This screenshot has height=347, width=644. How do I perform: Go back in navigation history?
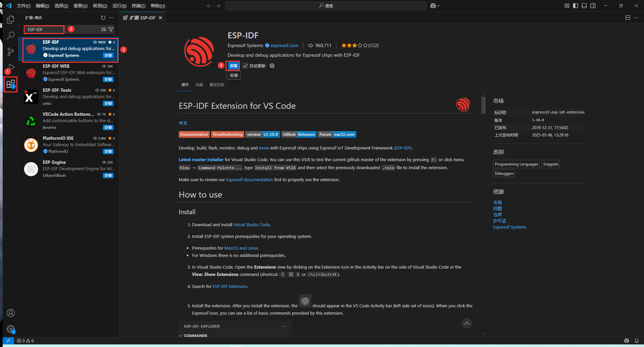click(x=209, y=6)
